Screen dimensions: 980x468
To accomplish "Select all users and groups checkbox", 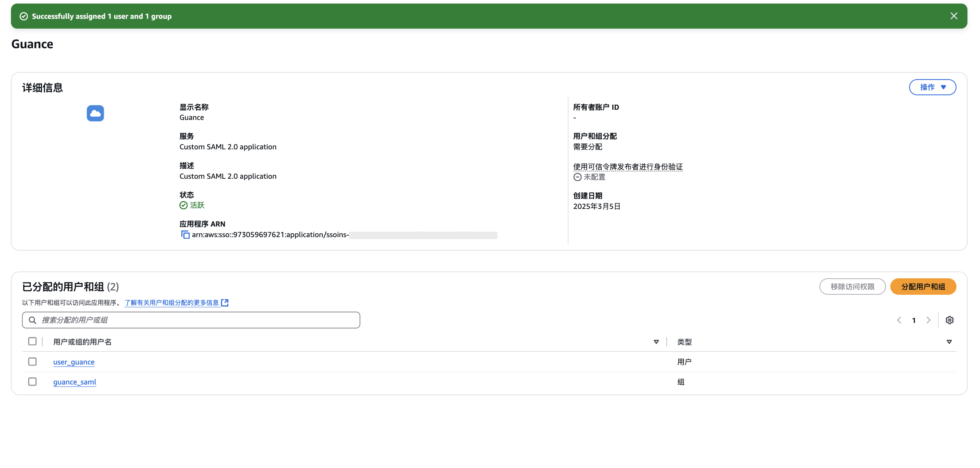I will pyautogui.click(x=33, y=341).
